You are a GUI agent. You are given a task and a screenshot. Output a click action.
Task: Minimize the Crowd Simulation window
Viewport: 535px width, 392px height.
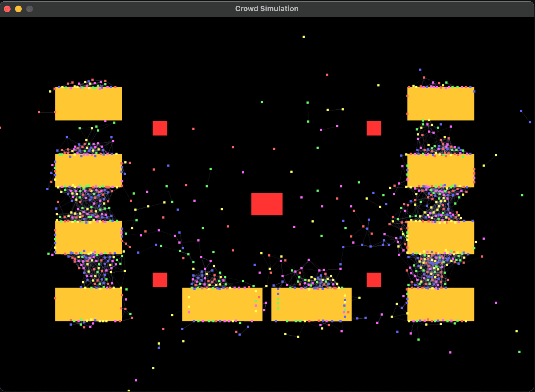pyautogui.click(x=18, y=9)
